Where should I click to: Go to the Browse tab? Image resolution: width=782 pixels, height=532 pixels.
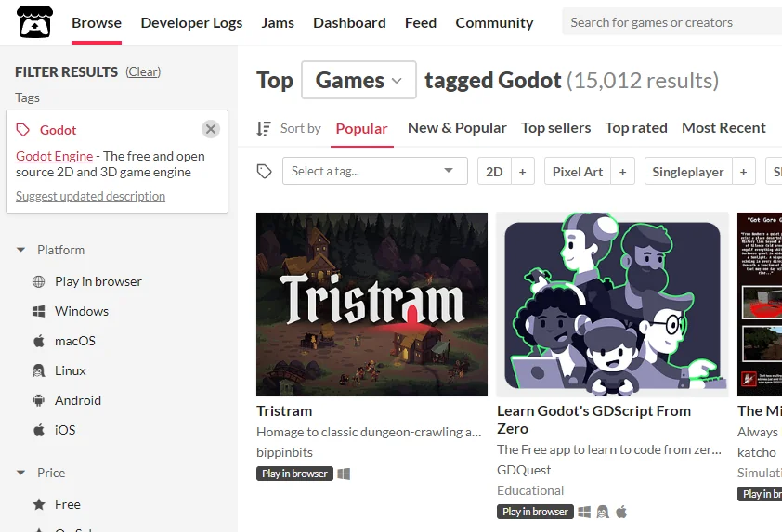(x=97, y=23)
